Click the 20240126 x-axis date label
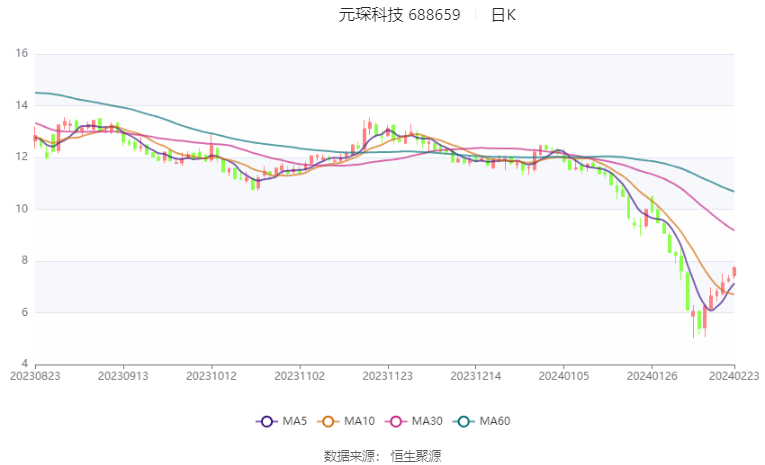This screenshot has width=765, height=465. pos(652,376)
